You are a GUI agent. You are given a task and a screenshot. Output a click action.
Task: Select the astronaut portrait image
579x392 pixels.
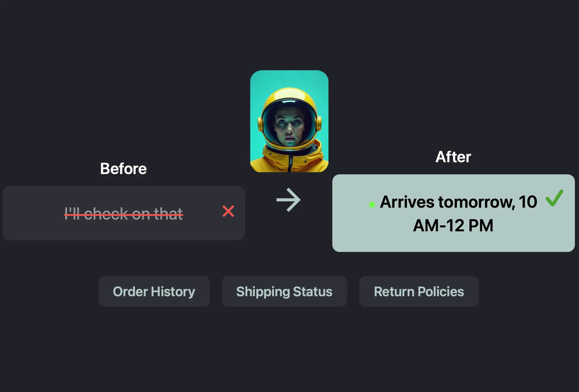[289, 121]
